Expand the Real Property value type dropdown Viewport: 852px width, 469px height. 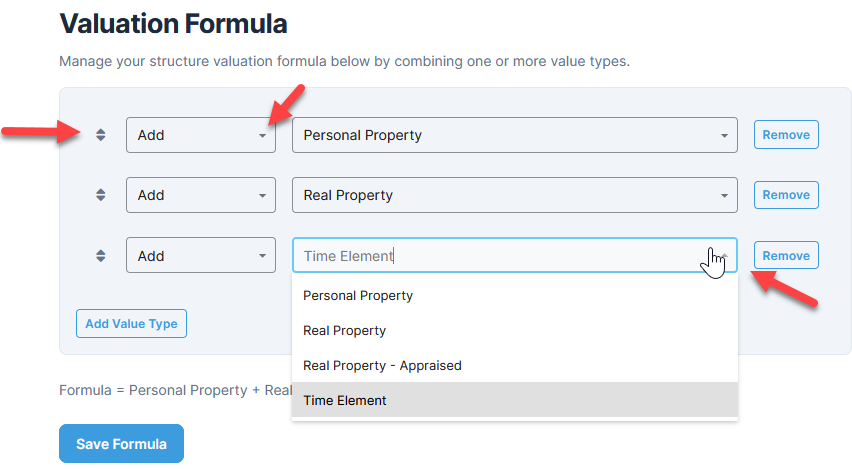coord(515,195)
